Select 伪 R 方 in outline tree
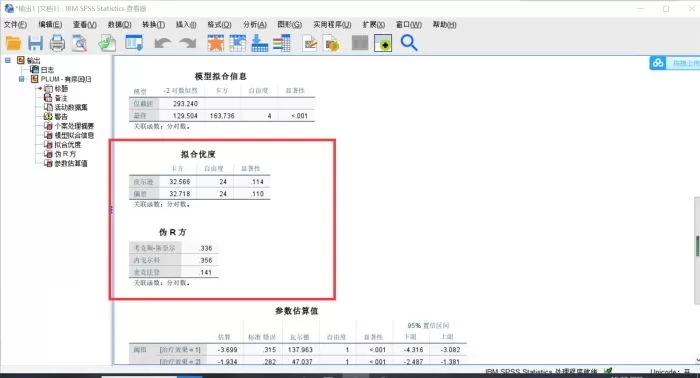 (x=65, y=154)
